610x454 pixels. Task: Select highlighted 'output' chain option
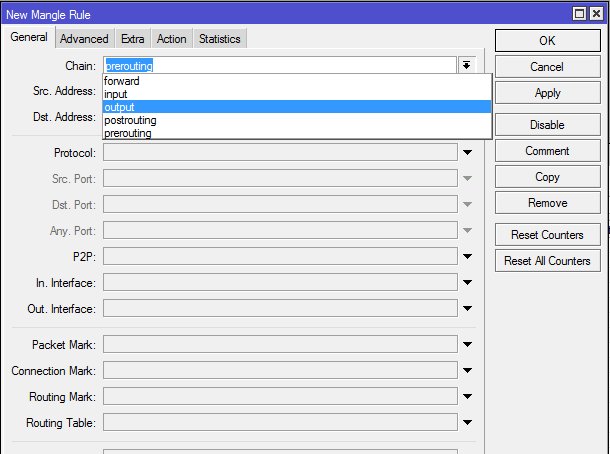pos(119,107)
